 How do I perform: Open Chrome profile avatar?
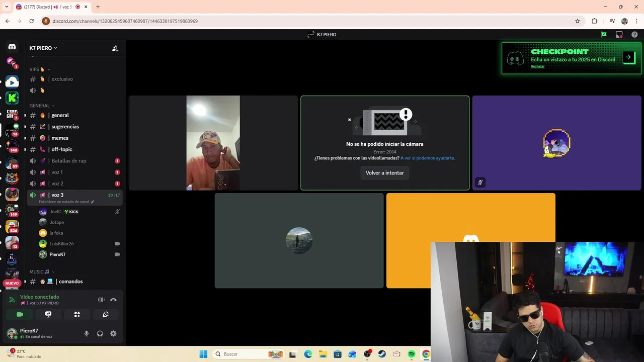(624, 21)
